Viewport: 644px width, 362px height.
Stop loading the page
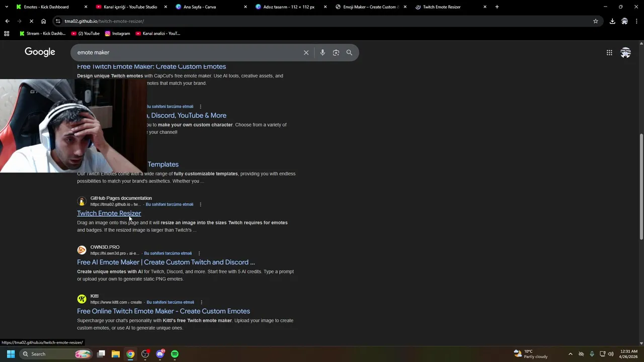(31, 21)
